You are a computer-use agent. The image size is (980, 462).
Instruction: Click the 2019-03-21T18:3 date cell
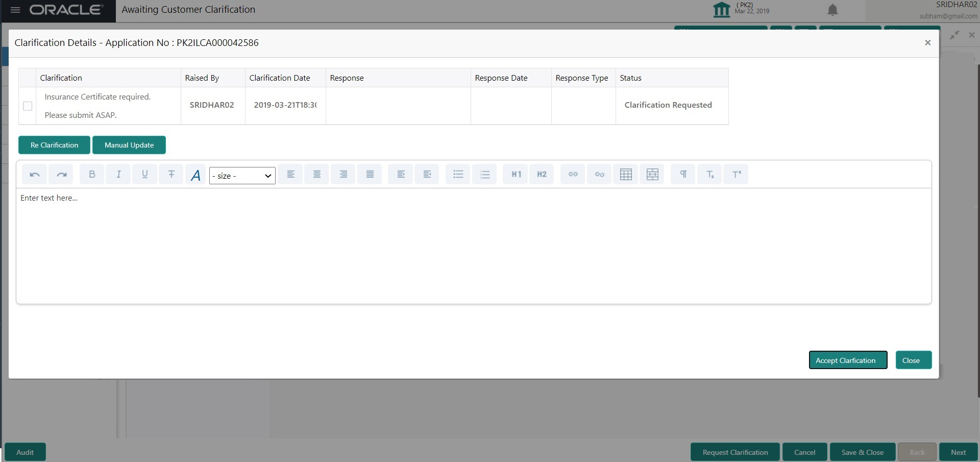pyautogui.click(x=285, y=105)
